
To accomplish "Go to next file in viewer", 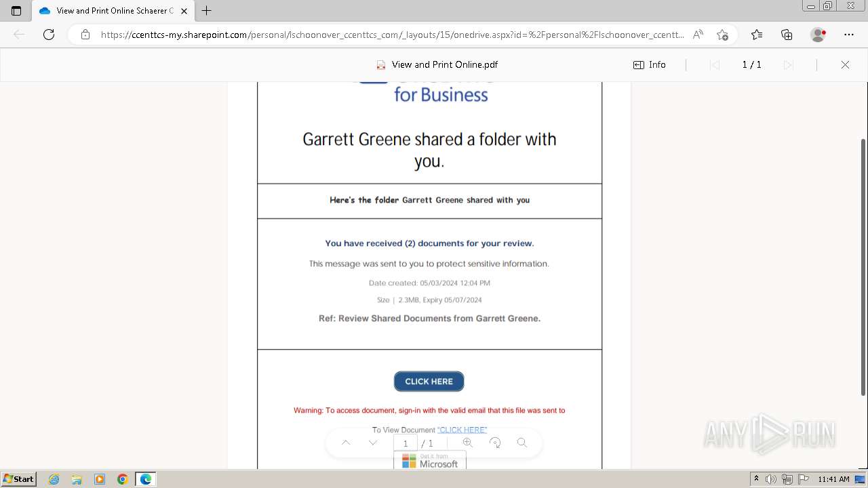I will click(788, 64).
